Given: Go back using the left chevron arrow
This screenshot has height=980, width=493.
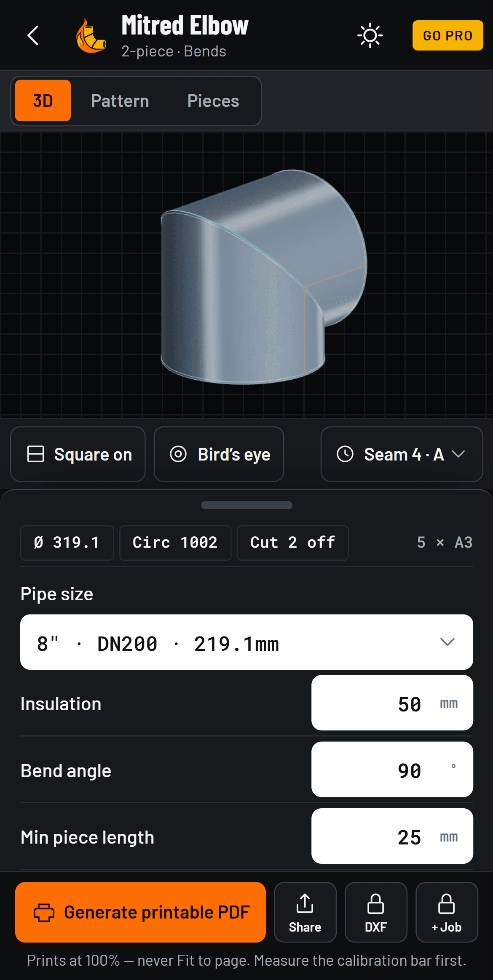Looking at the screenshot, I should coord(33,35).
